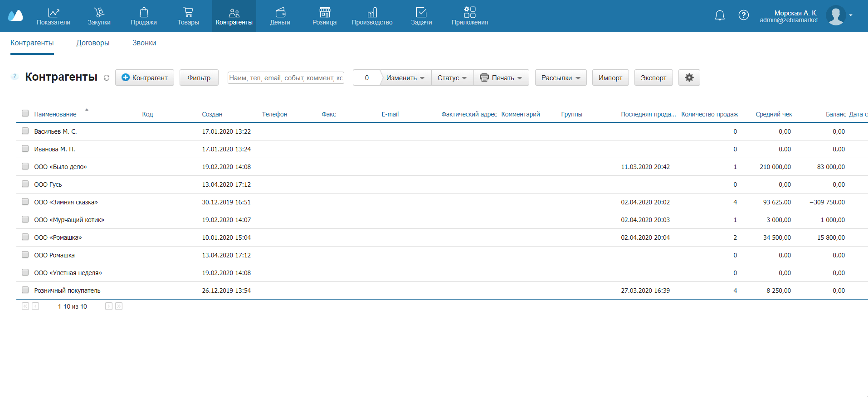Switch to the Звонки tab

(x=144, y=43)
